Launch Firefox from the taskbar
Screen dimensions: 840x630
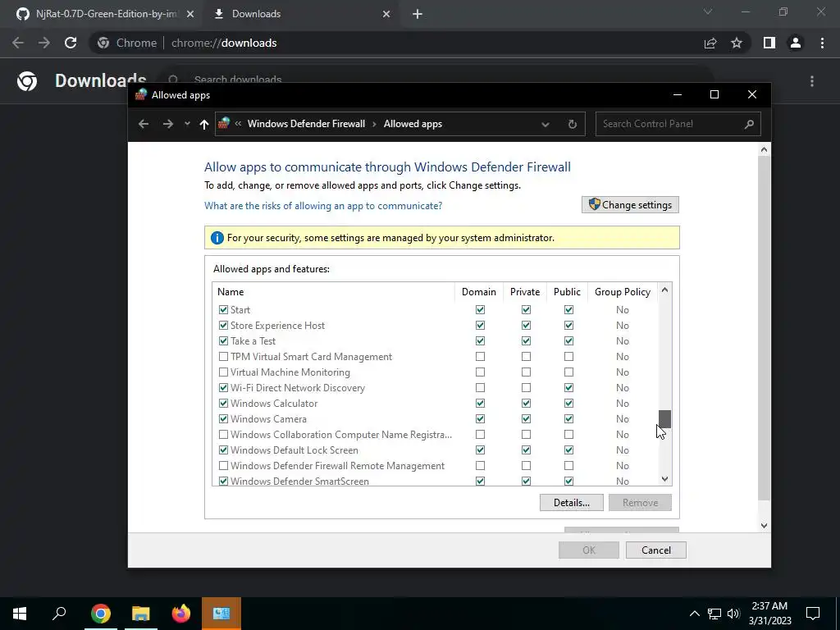pos(181,614)
